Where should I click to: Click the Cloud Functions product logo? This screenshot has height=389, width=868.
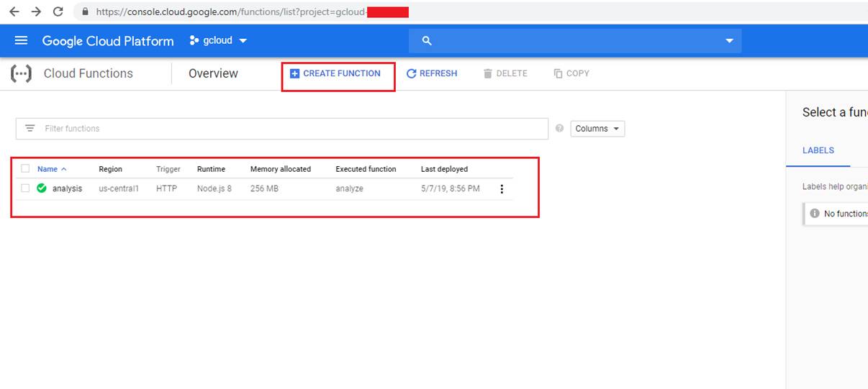[21, 73]
